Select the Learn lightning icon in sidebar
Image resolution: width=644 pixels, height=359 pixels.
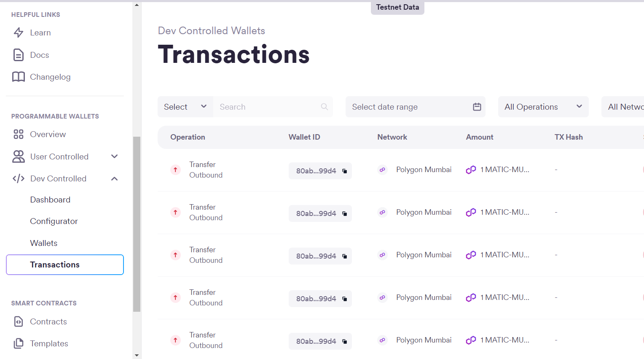tap(18, 32)
